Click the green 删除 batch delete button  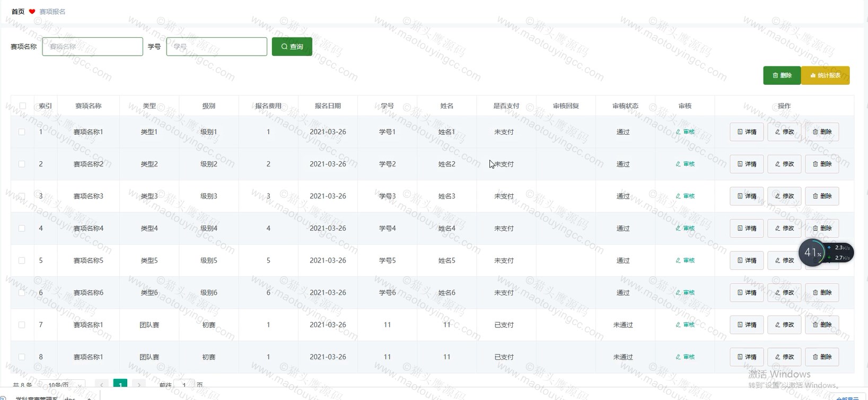(782, 75)
